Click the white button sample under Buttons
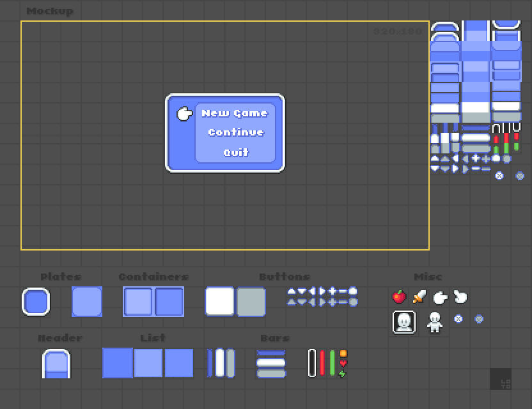532x409 pixels. coord(219,302)
